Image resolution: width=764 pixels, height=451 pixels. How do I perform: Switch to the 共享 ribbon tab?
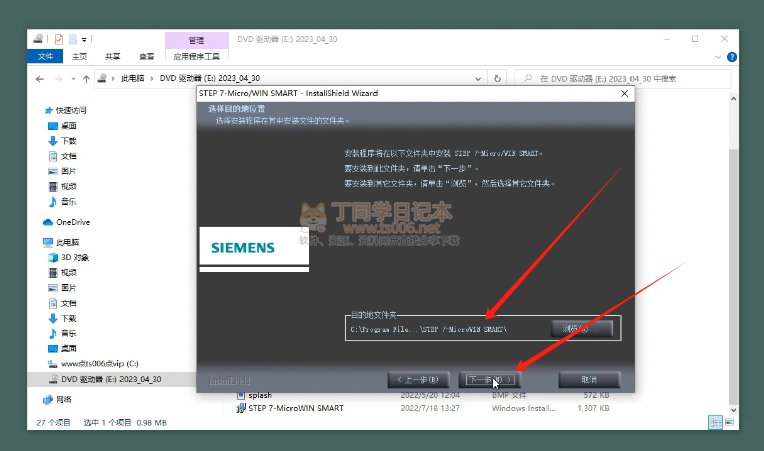pos(113,56)
